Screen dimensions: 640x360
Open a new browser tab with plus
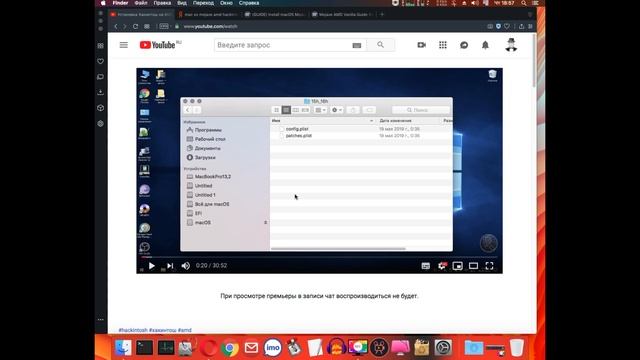tap(382, 14)
